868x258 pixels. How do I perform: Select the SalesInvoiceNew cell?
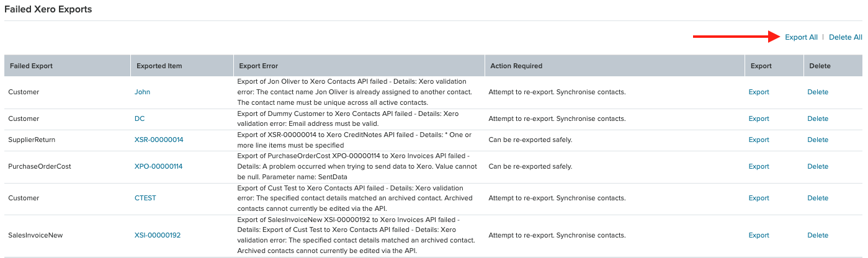pyautogui.click(x=35, y=235)
